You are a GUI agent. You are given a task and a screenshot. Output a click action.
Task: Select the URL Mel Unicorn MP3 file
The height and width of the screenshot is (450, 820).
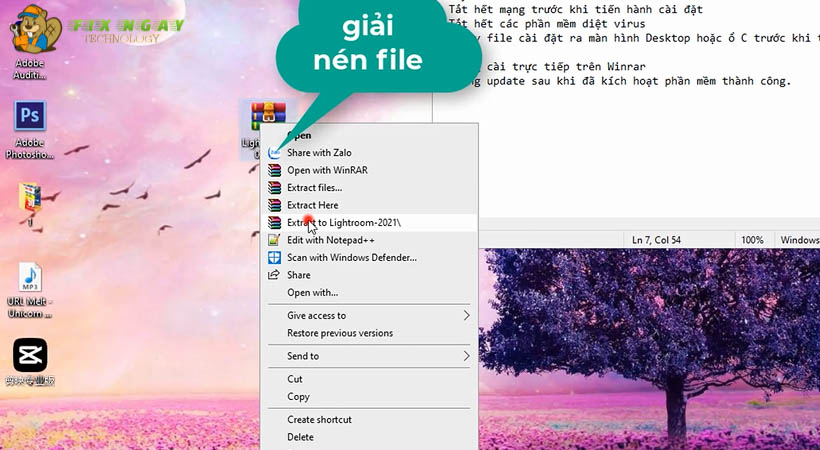[30, 279]
